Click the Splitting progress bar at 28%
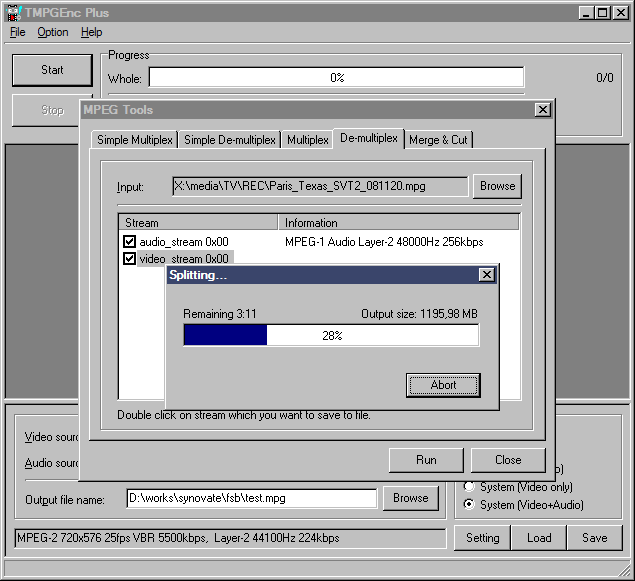The width and height of the screenshot is (635, 581). pyautogui.click(x=331, y=336)
